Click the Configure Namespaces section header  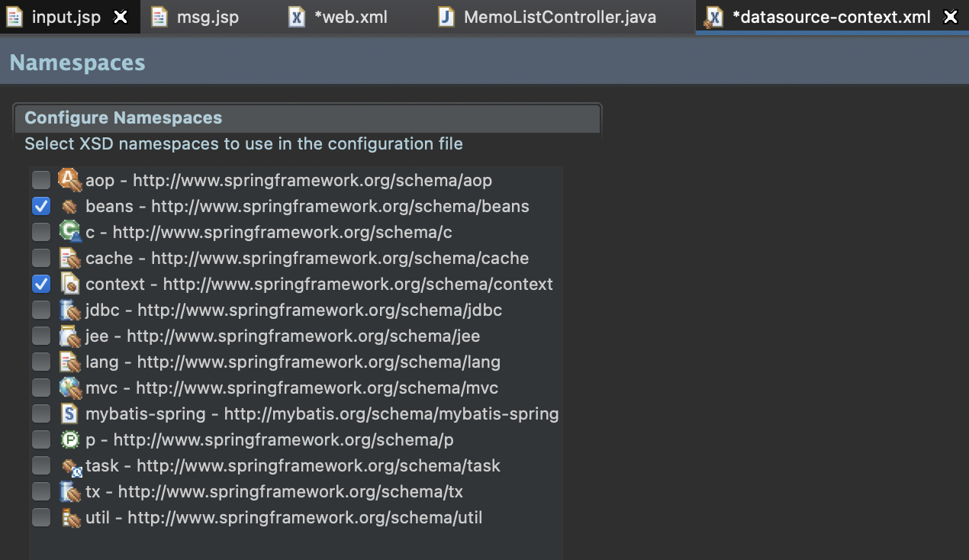click(307, 118)
